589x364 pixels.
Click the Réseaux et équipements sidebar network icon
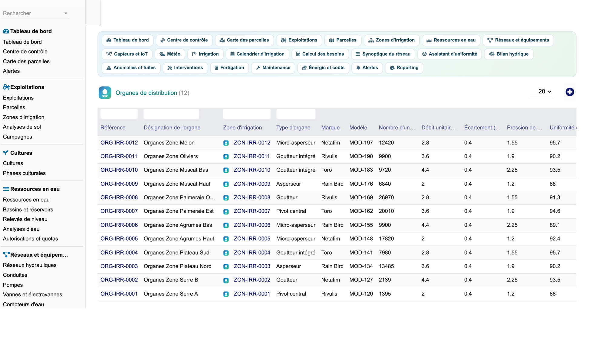click(6, 255)
